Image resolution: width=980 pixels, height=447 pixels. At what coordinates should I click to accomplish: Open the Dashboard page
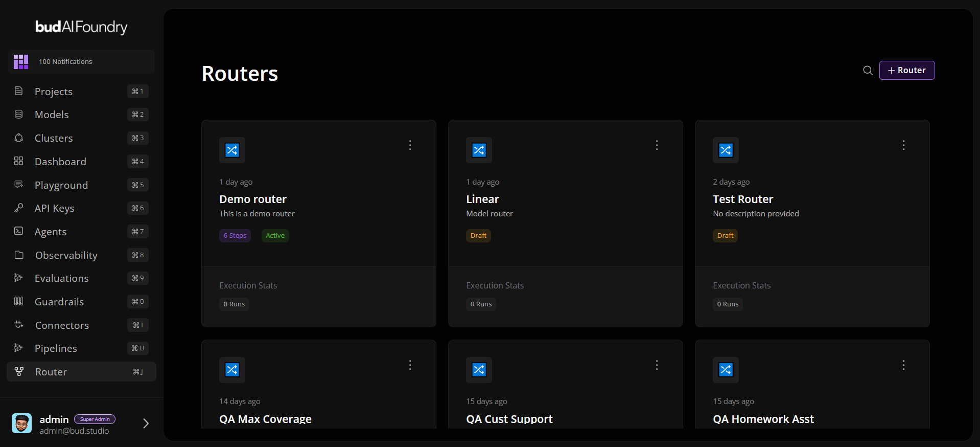coord(81,162)
